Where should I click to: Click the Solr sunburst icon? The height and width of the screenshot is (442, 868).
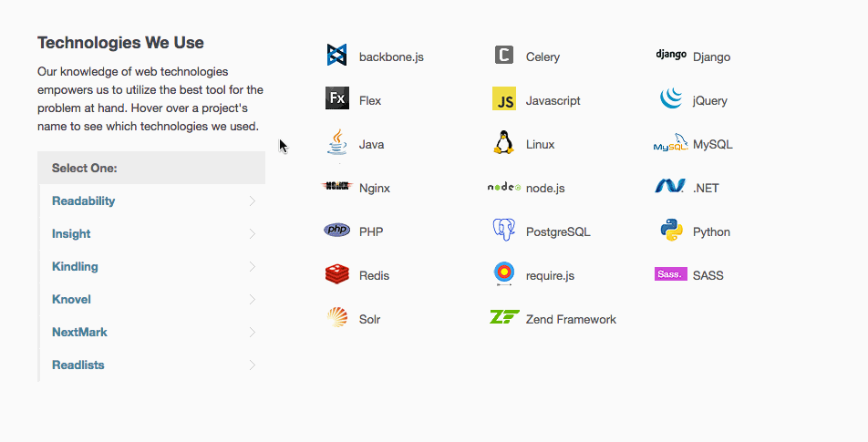click(x=337, y=317)
